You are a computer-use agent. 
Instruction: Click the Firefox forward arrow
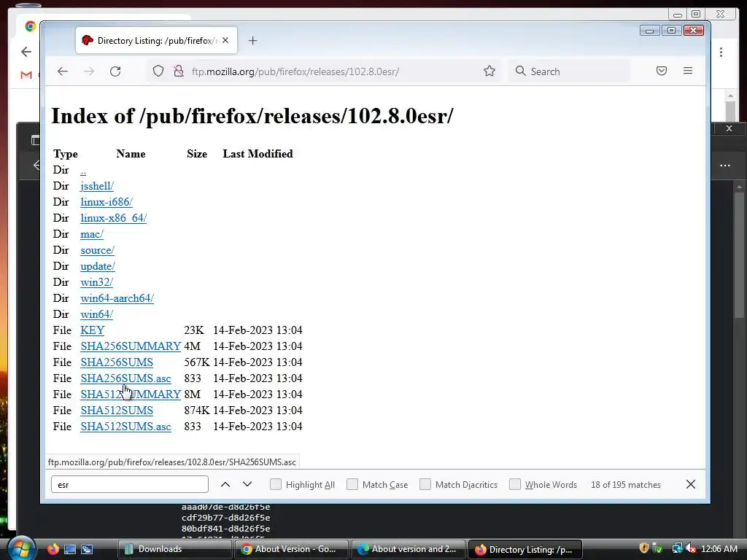(89, 71)
